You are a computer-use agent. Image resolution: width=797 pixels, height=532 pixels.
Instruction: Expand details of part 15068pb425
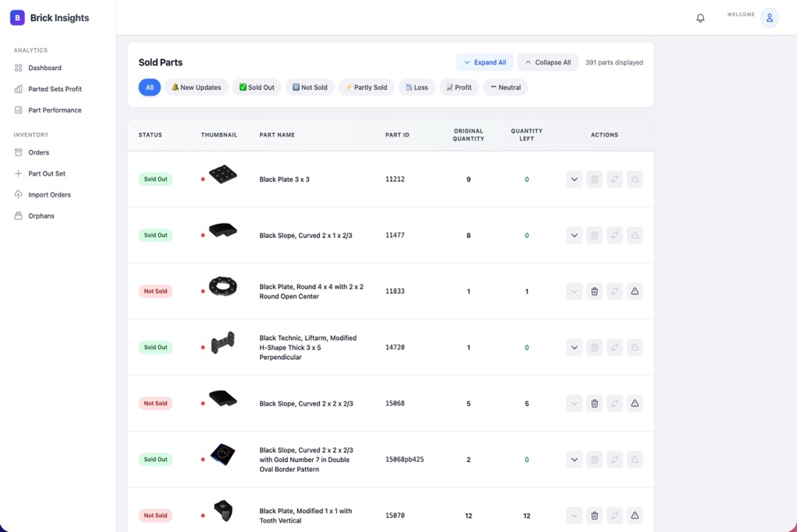coord(574,459)
